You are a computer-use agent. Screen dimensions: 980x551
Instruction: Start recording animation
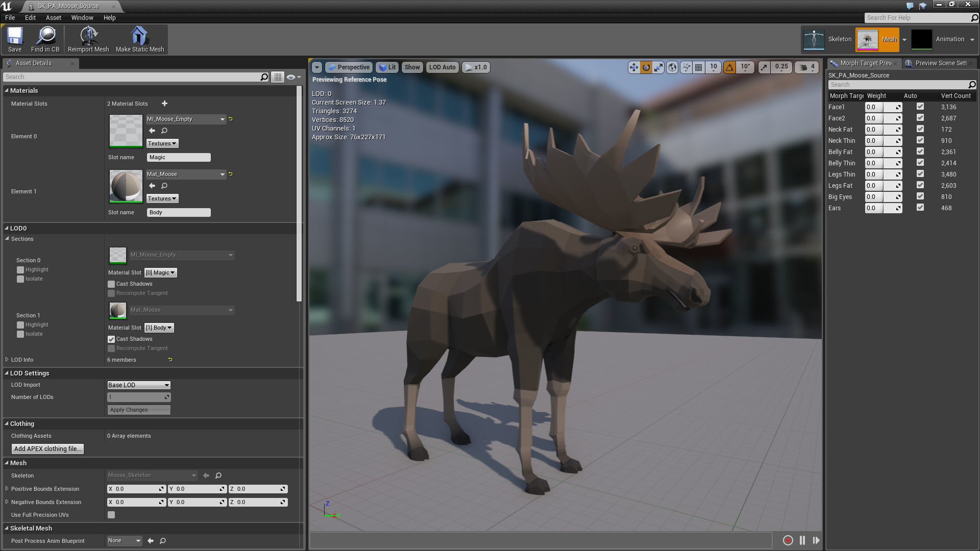(x=788, y=540)
